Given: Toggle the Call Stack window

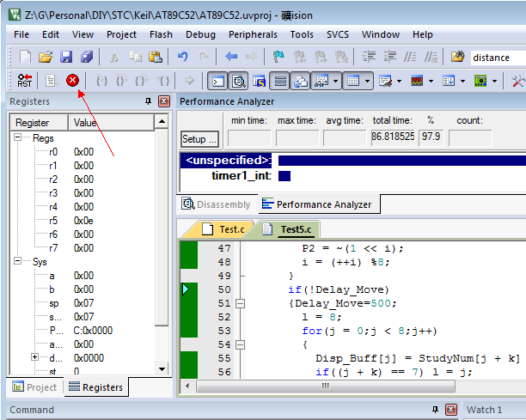Looking at the screenshot, I should pyautogui.click(x=300, y=81).
